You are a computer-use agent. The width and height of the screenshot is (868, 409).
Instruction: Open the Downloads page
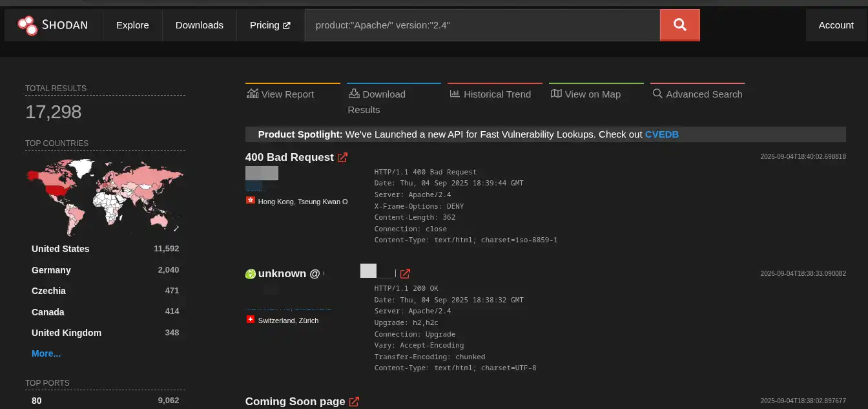[200, 25]
